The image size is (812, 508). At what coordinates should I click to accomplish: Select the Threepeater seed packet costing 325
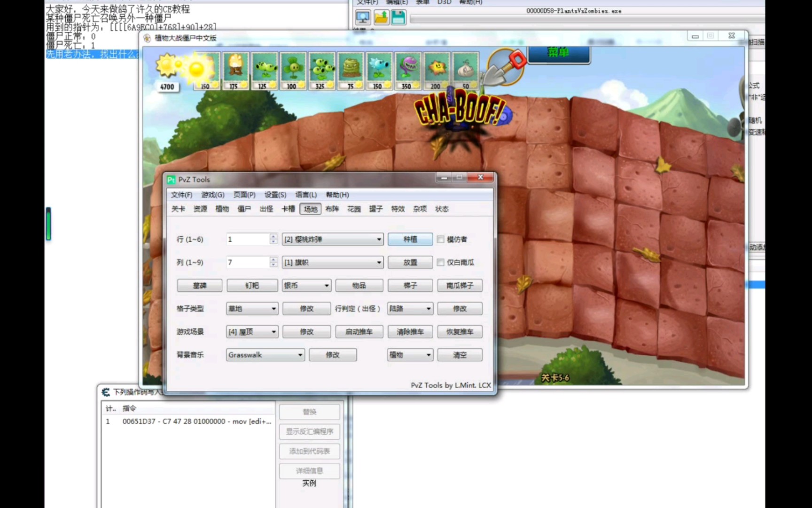tap(322, 71)
